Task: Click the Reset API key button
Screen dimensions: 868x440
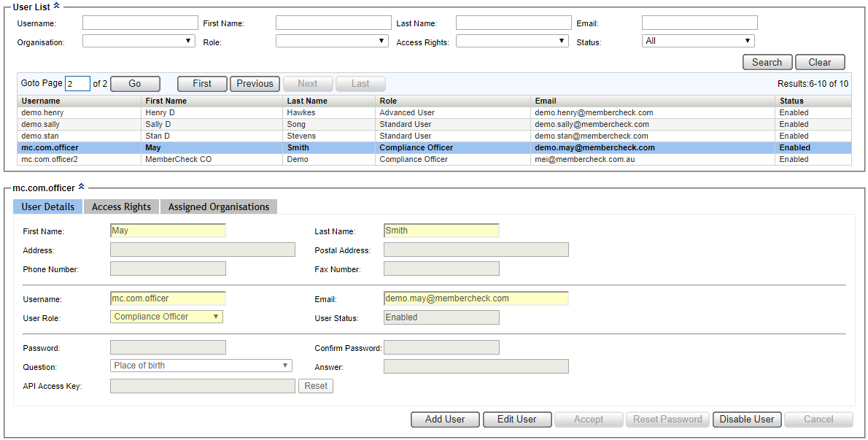Action: pos(316,386)
